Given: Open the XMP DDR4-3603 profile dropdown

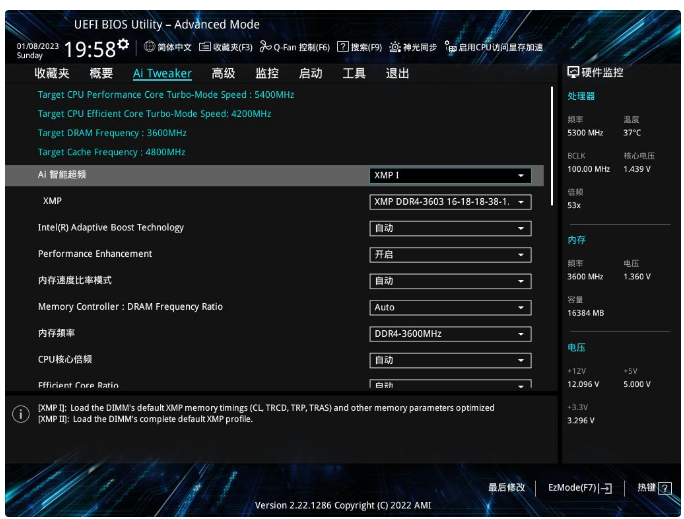Looking at the screenshot, I should [449, 202].
